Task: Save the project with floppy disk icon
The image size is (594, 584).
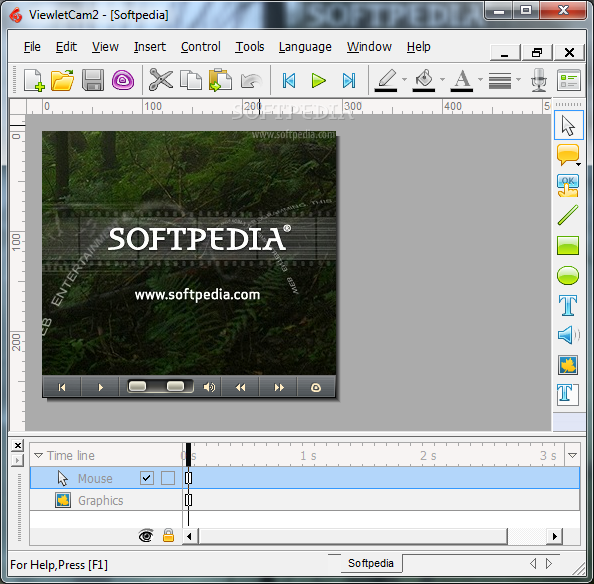Action: (x=92, y=80)
